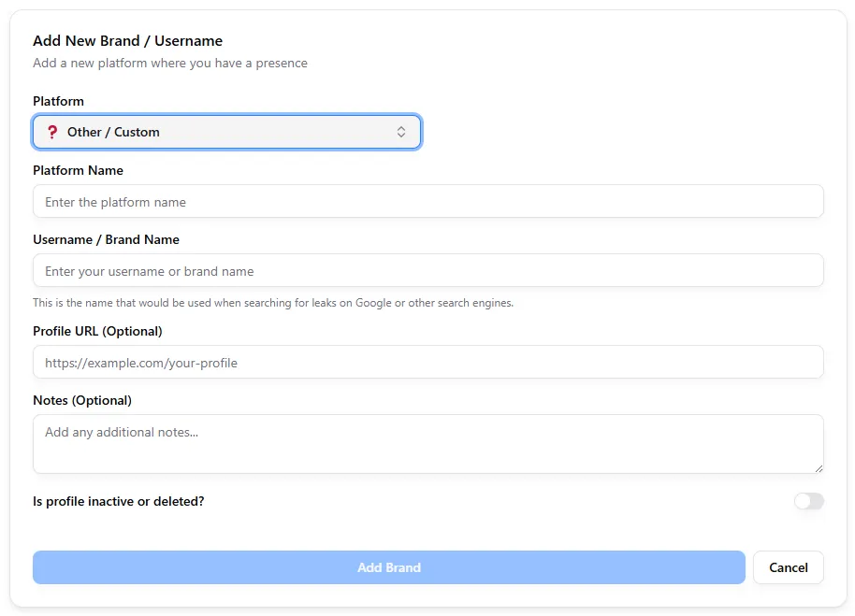Click Cancel to dismiss the form
Image resolution: width=855 pixels, height=616 pixels.
click(788, 567)
